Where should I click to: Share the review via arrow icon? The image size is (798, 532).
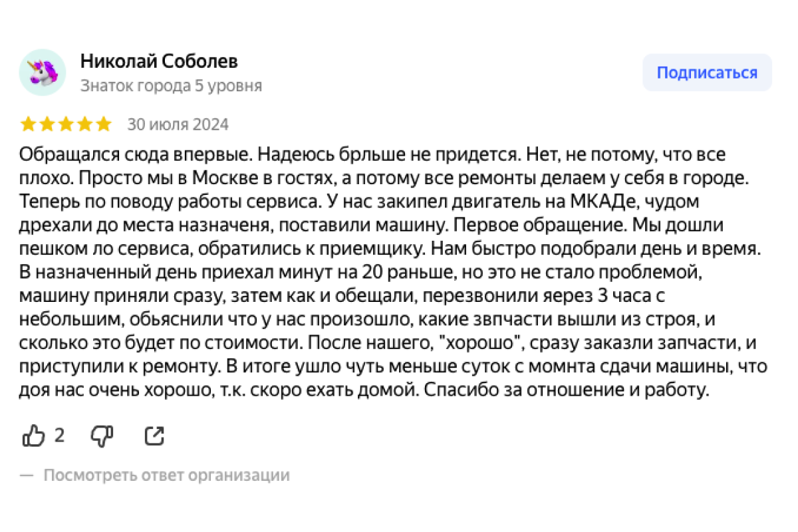pyautogui.click(x=154, y=436)
